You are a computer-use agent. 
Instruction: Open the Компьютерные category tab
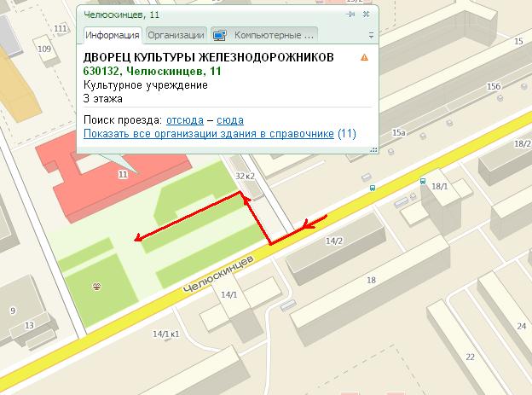click(x=264, y=35)
